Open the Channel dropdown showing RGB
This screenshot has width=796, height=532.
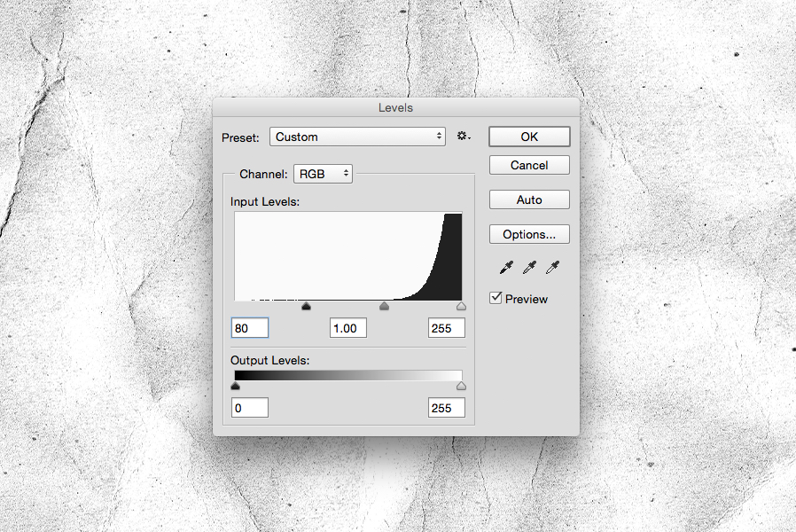coord(323,174)
